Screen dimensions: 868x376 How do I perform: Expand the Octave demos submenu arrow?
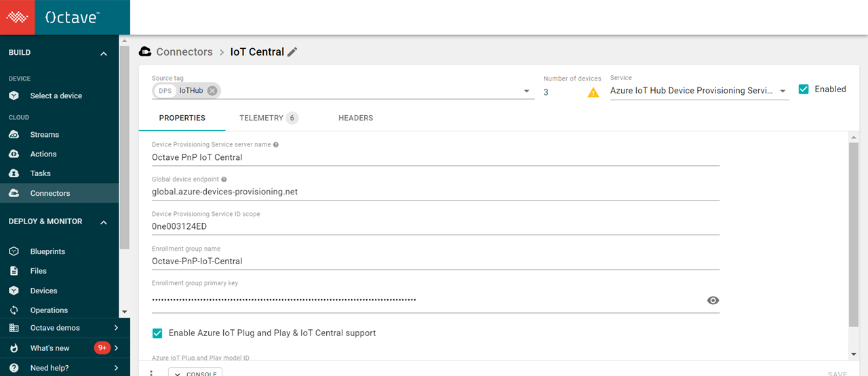coord(116,328)
